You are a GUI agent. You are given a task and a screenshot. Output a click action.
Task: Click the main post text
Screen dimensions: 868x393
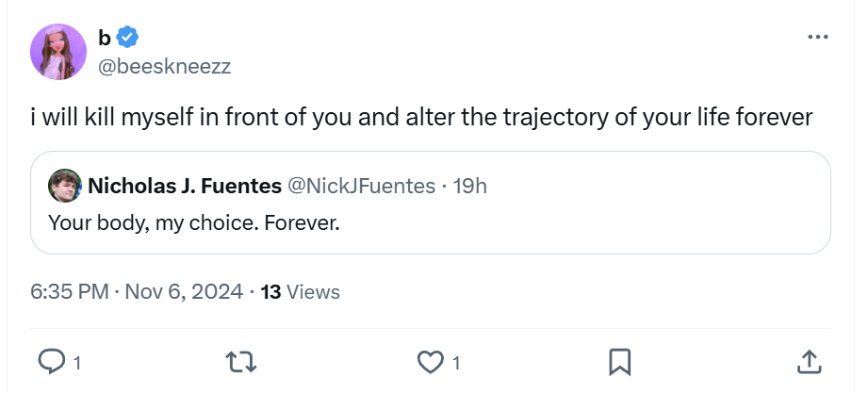419,118
